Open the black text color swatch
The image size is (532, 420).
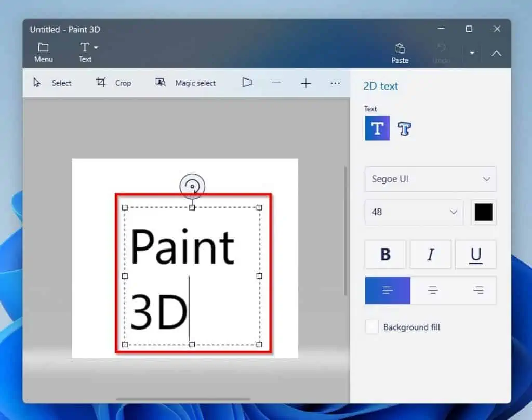pyautogui.click(x=484, y=212)
